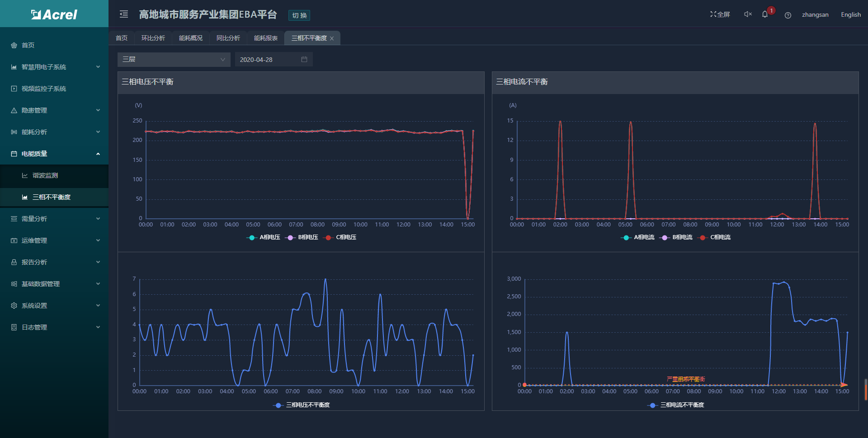Click the help question mark icon

788,15
